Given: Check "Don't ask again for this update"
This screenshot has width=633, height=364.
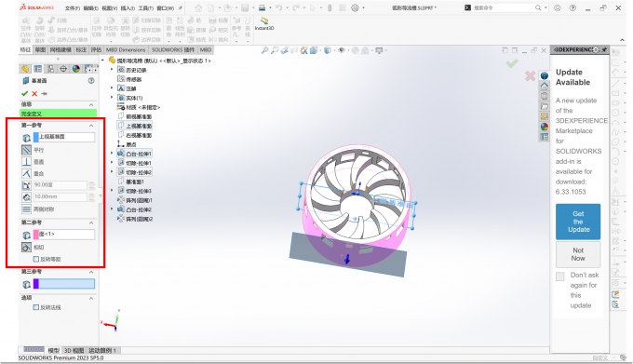Looking at the screenshot, I should [560, 276].
